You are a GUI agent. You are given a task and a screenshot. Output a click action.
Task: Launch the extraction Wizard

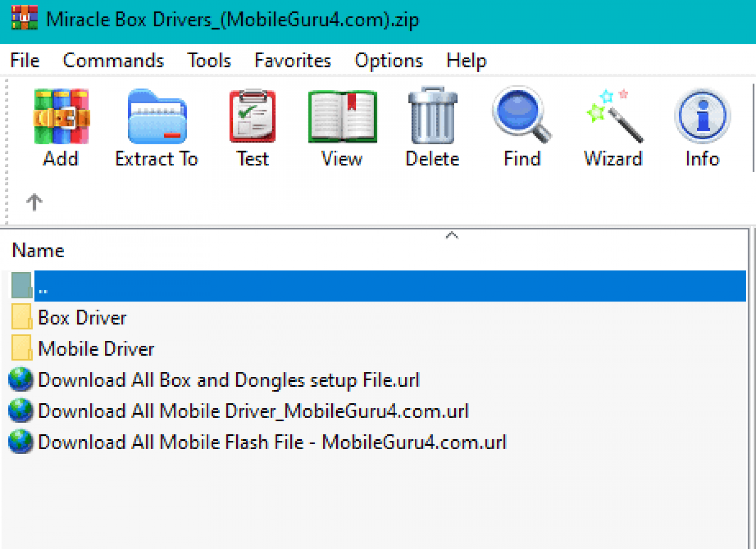[613, 125]
